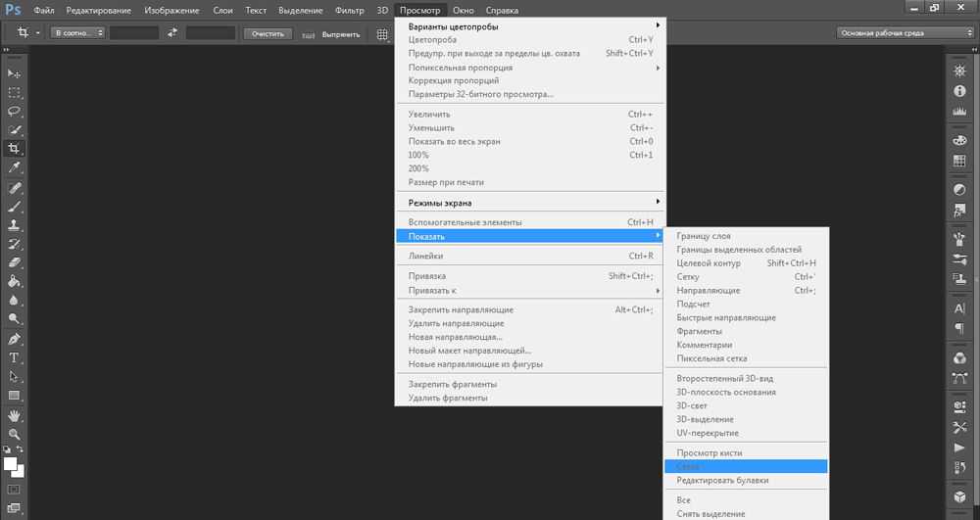Click Пиксельная сетка in the submenu
Viewport: 980px width, 520px height.
[x=711, y=358]
